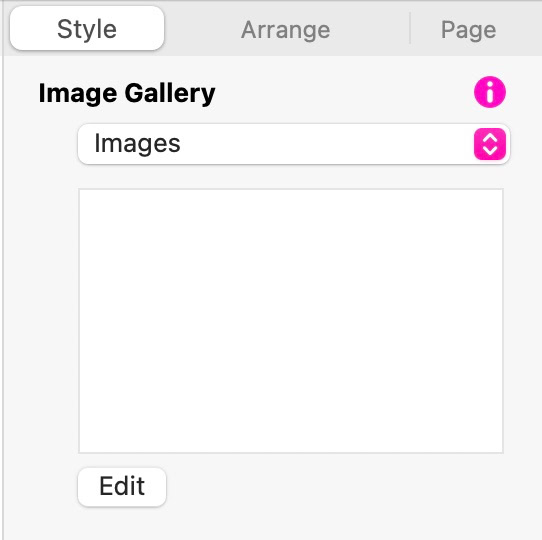
Task: Click inside the empty image list box
Action: tap(291, 321)
